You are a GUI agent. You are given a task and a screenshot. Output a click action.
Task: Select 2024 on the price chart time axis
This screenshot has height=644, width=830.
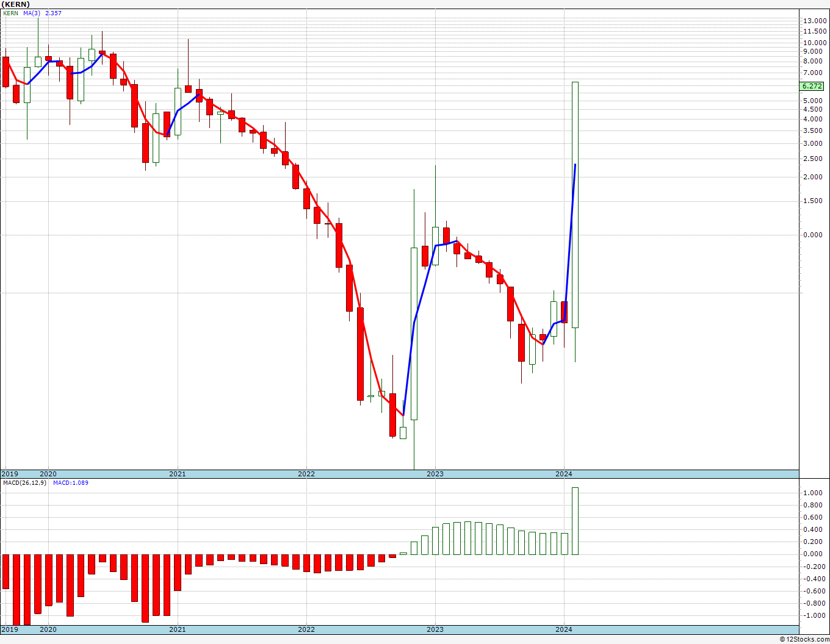564,474
